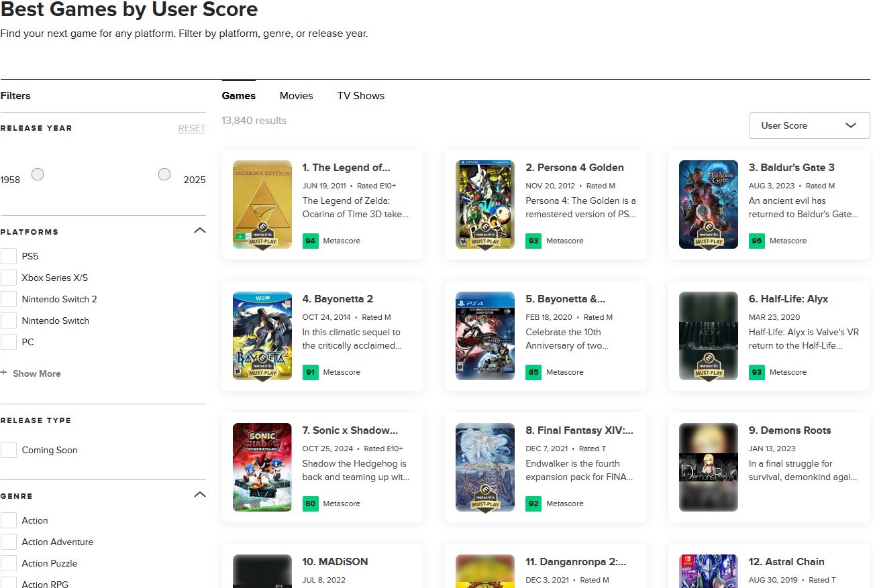This screenshot has height=588, width=873.
Task: Click the Persona 4 Golden Metascore badge
Action: pyautogui.click(x=533, y=241)
